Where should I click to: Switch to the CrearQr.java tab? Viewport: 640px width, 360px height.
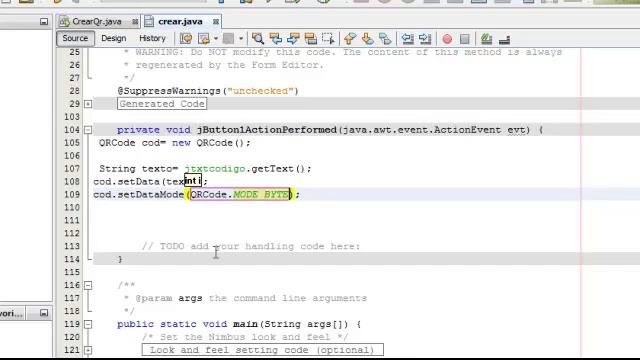tap(96, 21)
